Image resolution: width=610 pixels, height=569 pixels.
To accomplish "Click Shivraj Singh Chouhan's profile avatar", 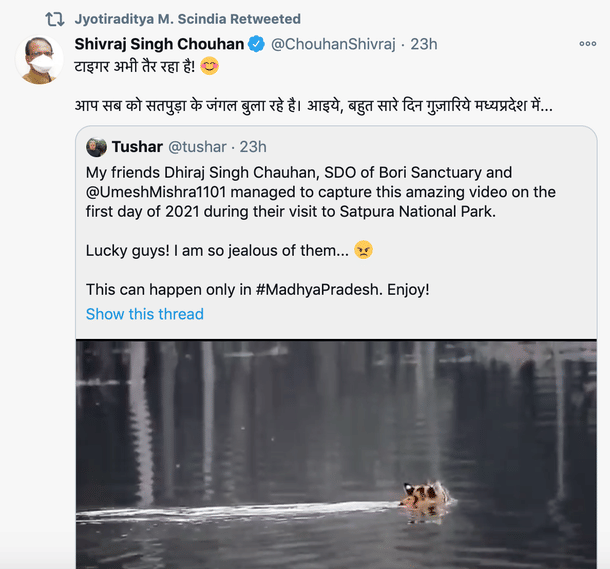I will [x=39, y=60].
